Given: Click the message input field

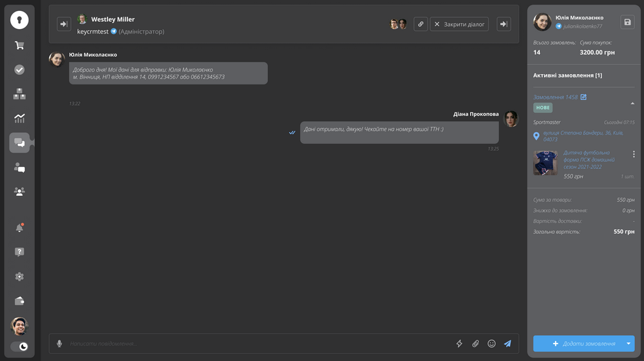Looking at the screenshot, I should 258,344.
